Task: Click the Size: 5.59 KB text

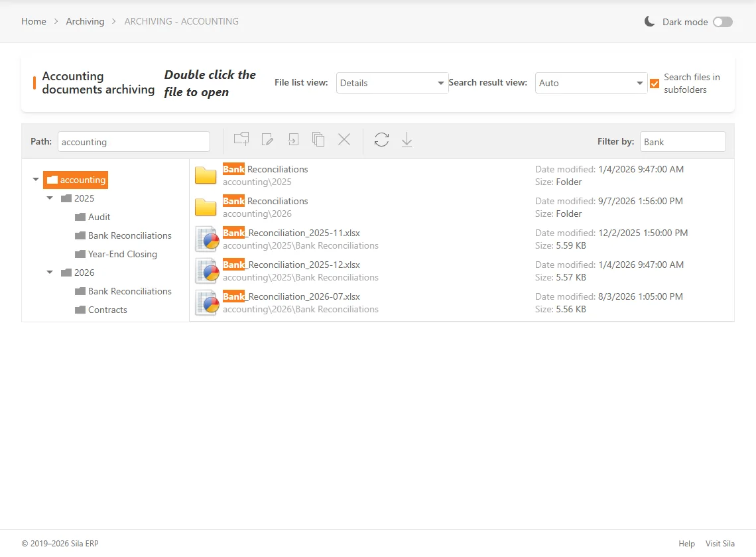Action: click(560, 245)
